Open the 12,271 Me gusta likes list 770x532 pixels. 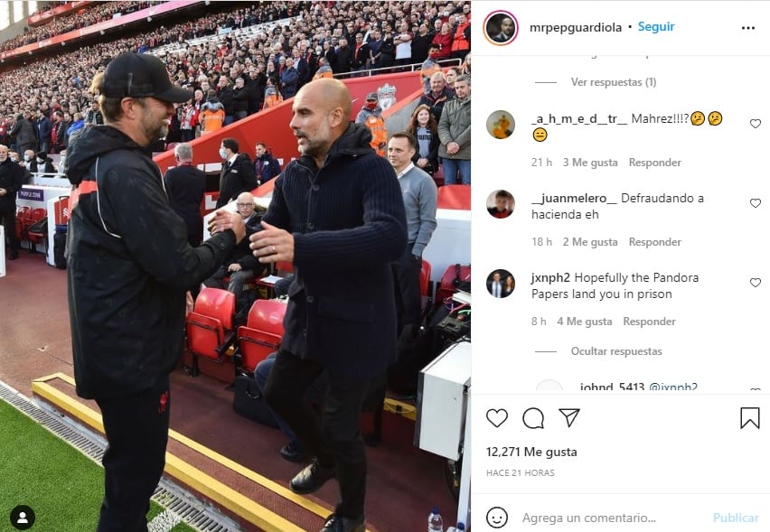click(531, 452)
